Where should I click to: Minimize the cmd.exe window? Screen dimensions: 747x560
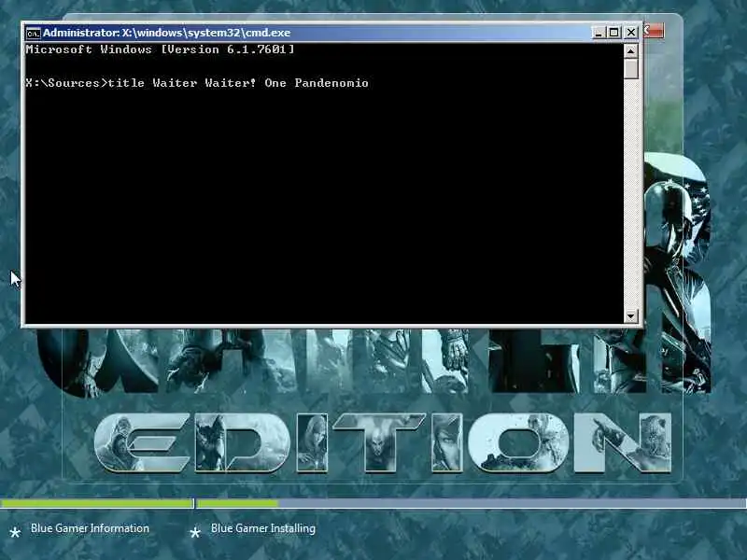tap(598, 33)
